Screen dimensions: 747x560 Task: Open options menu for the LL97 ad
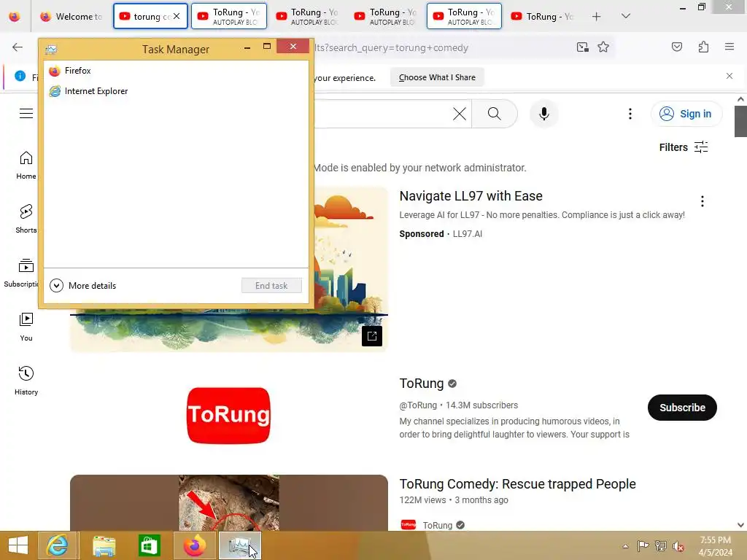(703, 201)
